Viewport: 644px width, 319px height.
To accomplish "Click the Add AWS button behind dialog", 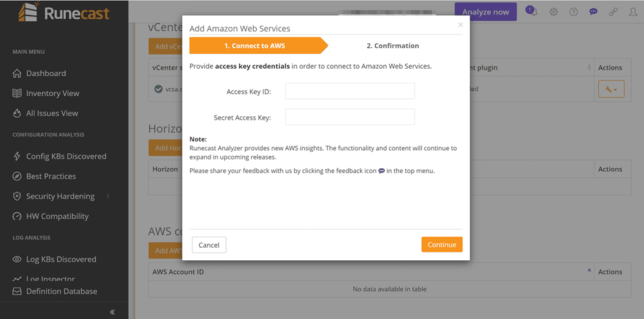I will 166,250.
